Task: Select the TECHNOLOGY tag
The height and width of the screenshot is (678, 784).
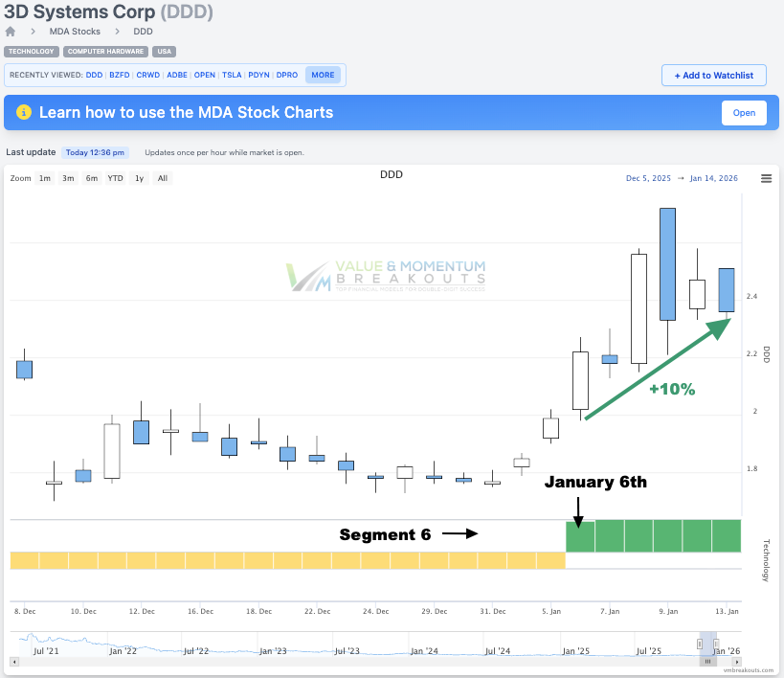Action: (x=31, y=52)
